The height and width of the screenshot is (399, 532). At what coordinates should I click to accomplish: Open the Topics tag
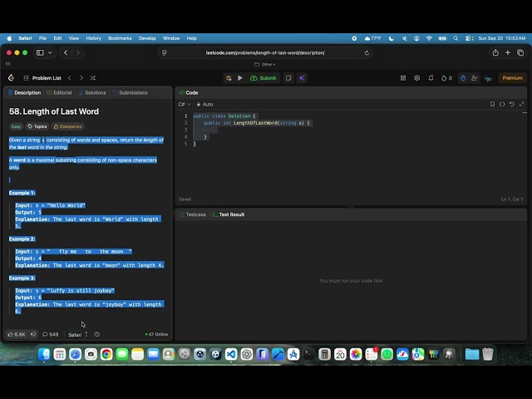pos(37,126)
